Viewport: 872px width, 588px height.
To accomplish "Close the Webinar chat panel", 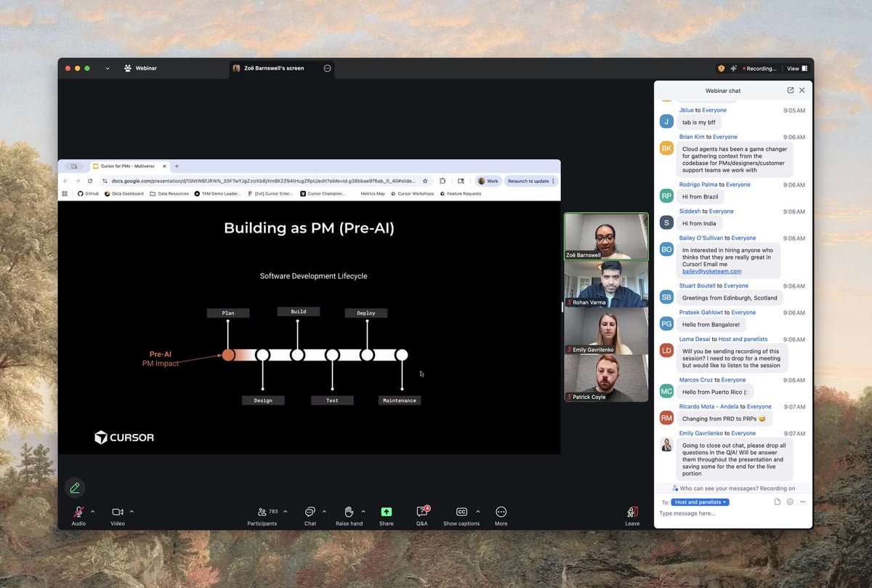I will [802, 90].
